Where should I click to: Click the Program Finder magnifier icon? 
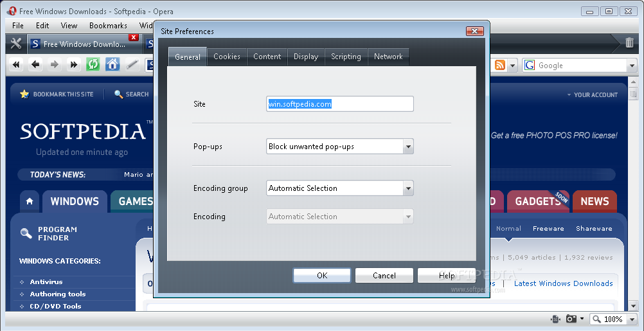pos(26,233)
